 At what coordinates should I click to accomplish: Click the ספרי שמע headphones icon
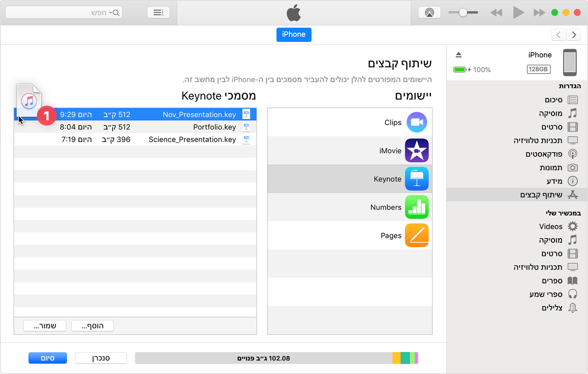[573, 294]
